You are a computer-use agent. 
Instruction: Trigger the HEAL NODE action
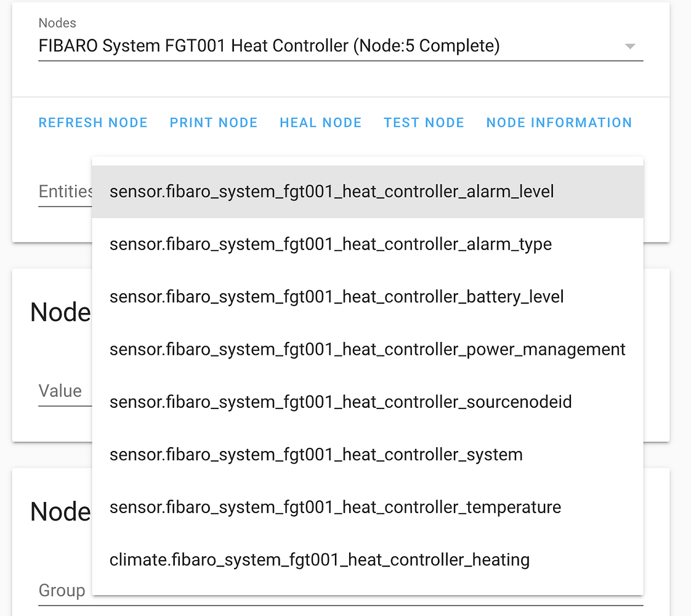tap(320, 122)
